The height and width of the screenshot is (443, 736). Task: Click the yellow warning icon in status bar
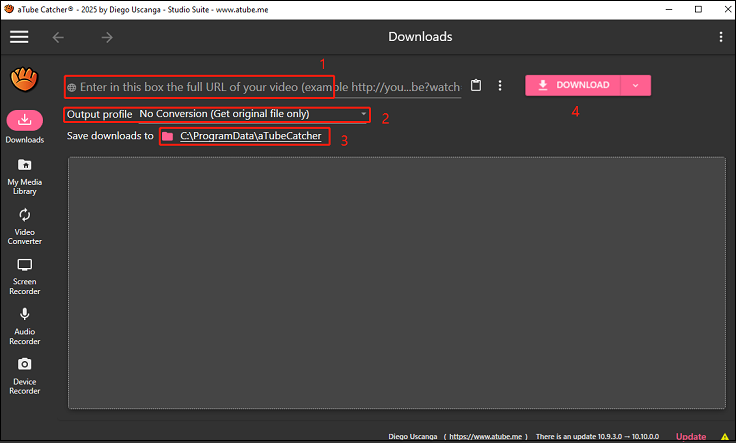725,437
